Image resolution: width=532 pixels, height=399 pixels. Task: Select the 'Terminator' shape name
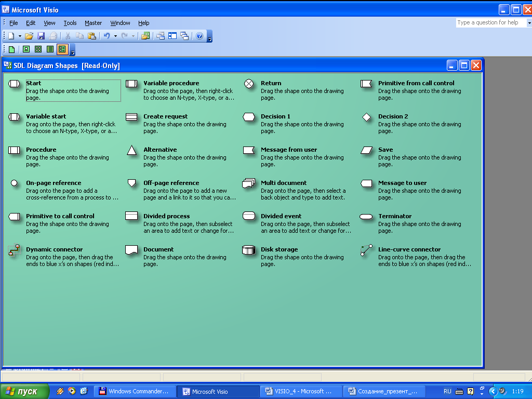coord(395,216)
